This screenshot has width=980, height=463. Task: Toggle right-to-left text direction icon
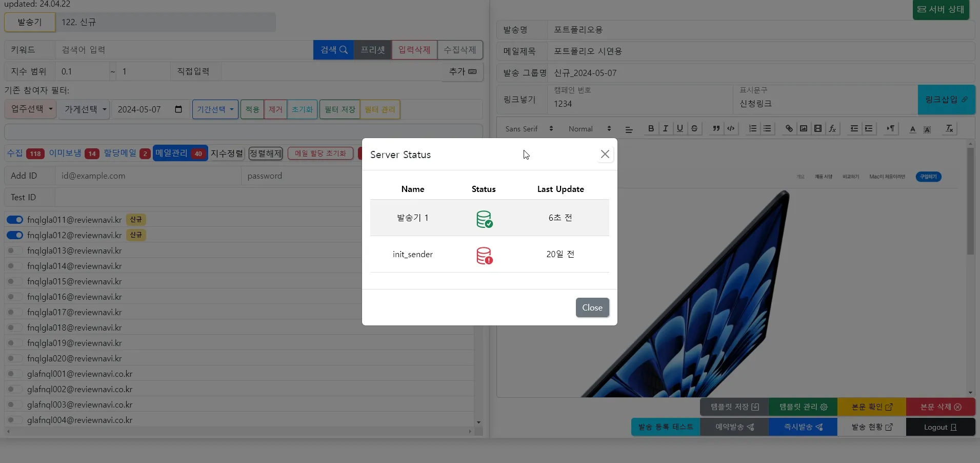[891, 128]
